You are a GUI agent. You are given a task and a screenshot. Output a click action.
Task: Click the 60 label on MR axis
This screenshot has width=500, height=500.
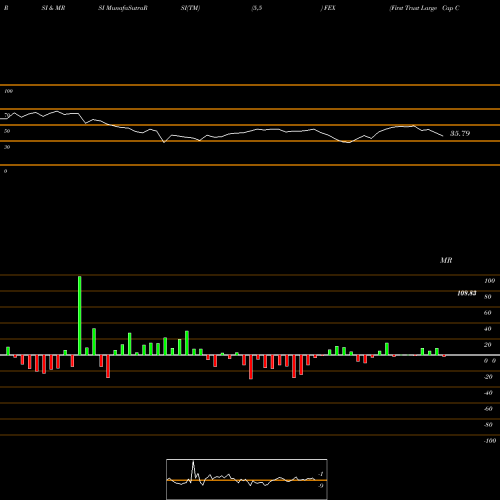tap(488, 313)
